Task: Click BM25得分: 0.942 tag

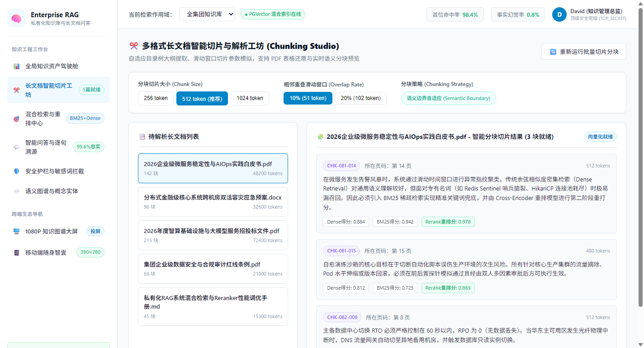Action: click(395, 222)
